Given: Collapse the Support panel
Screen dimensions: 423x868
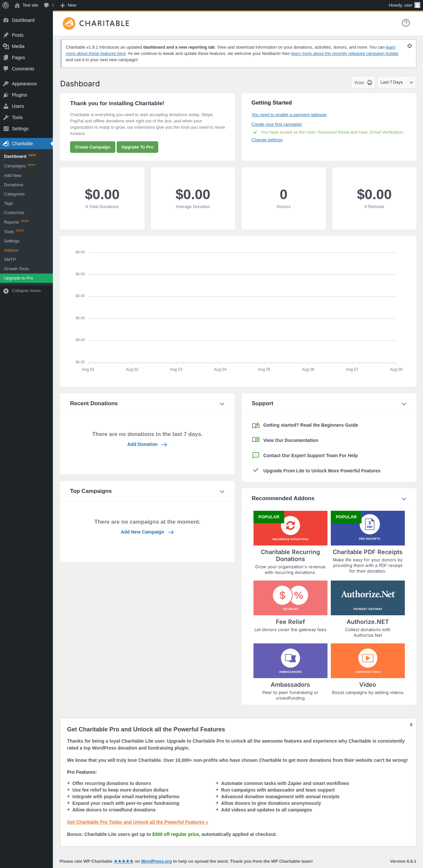Looking at the screenshot, I should click(x=404, y=404).
